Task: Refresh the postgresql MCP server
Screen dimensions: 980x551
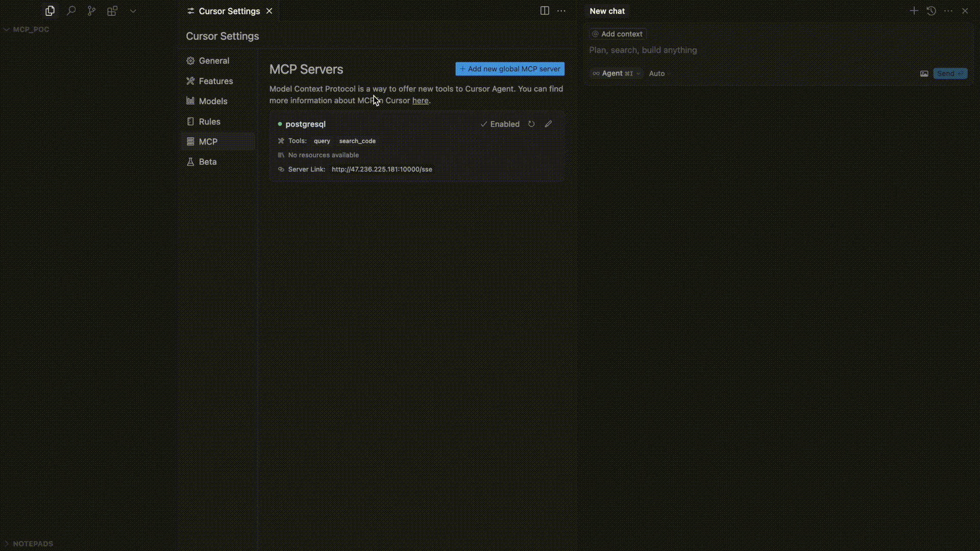Action: click(x=531, y=124)
